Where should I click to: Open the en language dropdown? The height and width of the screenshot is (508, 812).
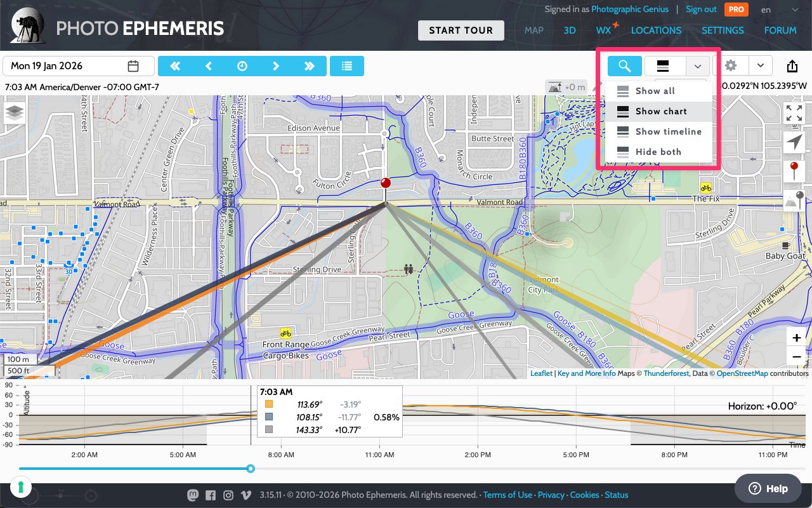[779, 10]
